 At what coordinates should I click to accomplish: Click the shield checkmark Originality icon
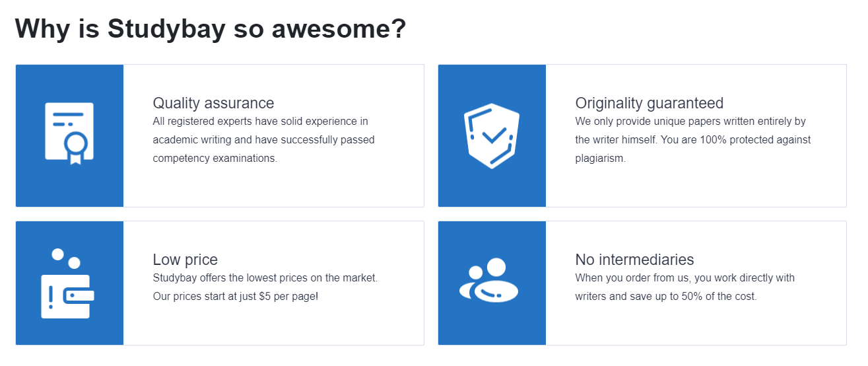tap(492, 135)
